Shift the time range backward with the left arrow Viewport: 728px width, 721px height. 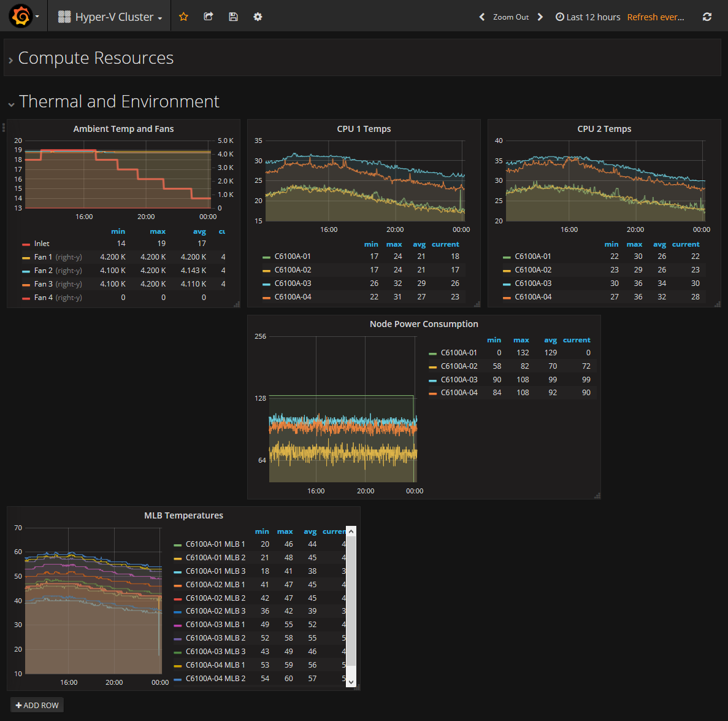click(482, 17)
